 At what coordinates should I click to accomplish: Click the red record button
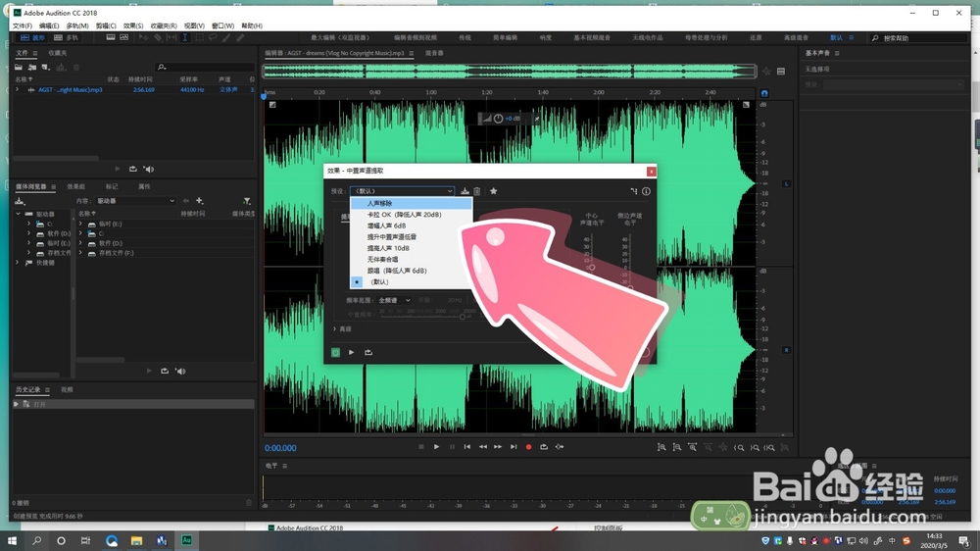[x=529, y=447]
